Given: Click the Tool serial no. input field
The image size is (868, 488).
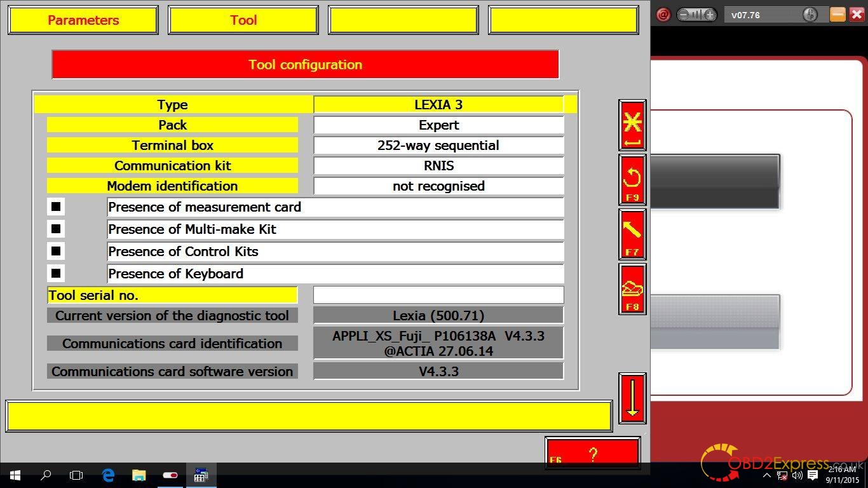Looking at the screenshot, I should click(438, 295).
